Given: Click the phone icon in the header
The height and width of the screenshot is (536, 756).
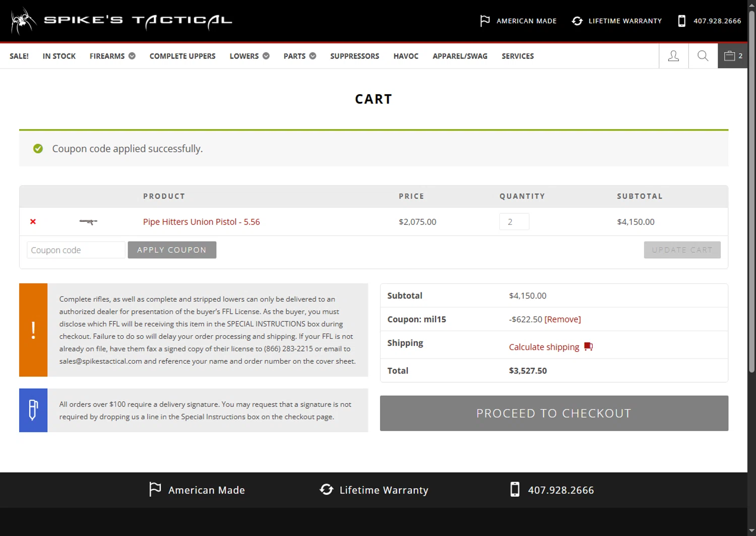Looking at the screenshot, I should coord(681,21).
